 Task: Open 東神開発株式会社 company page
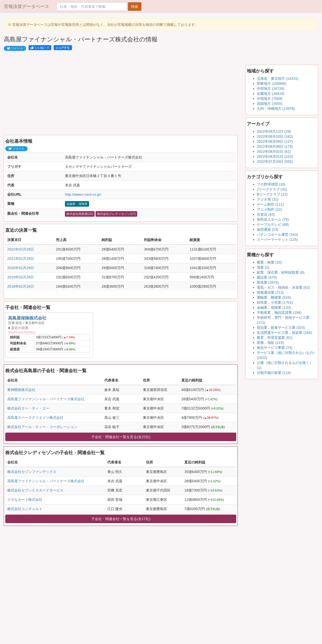[x=21, y=390]
